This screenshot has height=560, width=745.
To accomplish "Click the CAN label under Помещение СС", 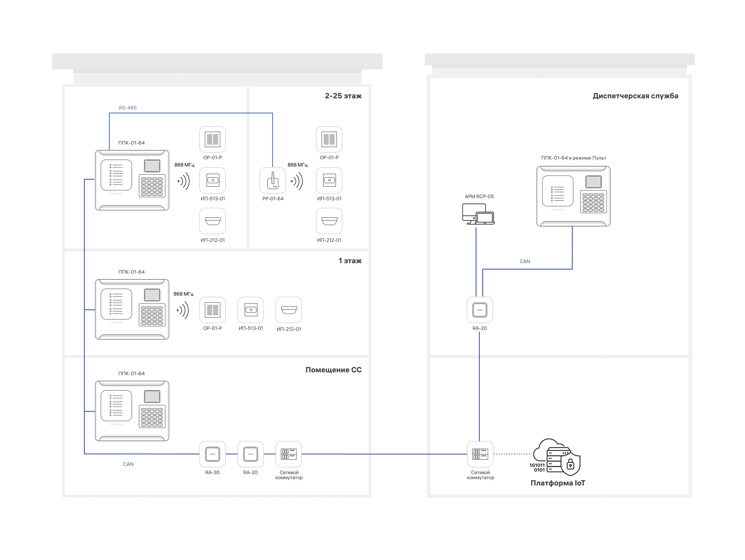I will (x=128, y=464).
